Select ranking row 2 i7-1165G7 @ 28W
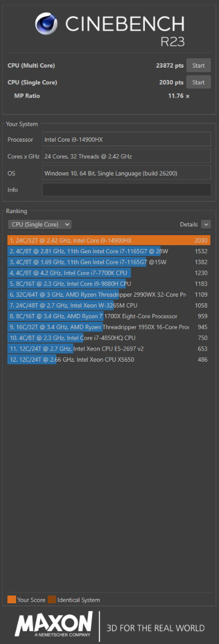This screenshot has height=644, width=219. click(109, 251)
